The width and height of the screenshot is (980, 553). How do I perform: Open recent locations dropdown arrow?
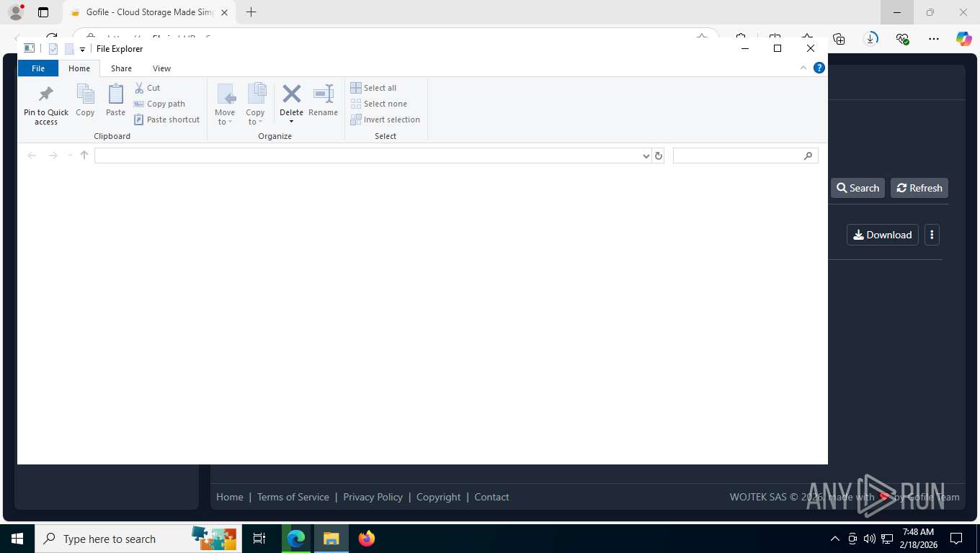coord(70,156)
